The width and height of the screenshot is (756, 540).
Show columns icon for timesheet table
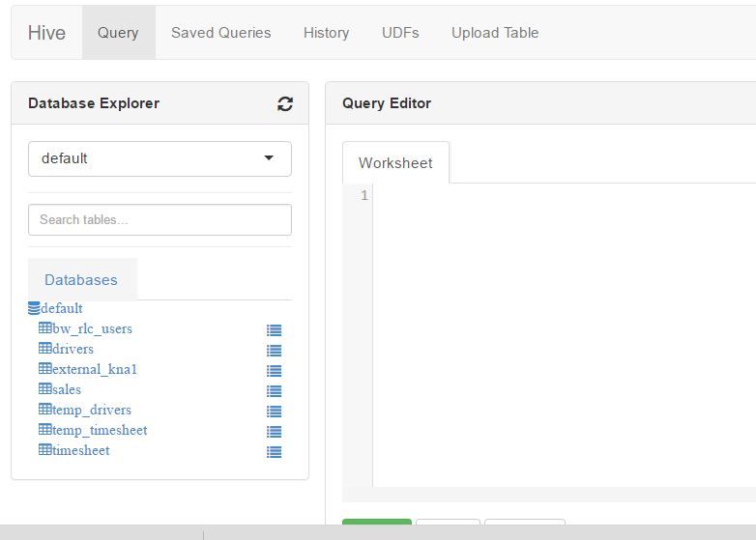coord(274,451)
